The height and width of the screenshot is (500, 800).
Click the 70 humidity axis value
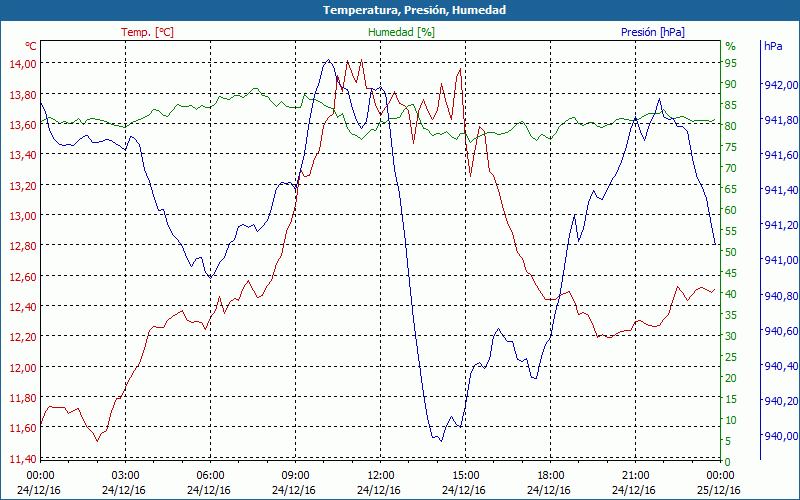731,168
